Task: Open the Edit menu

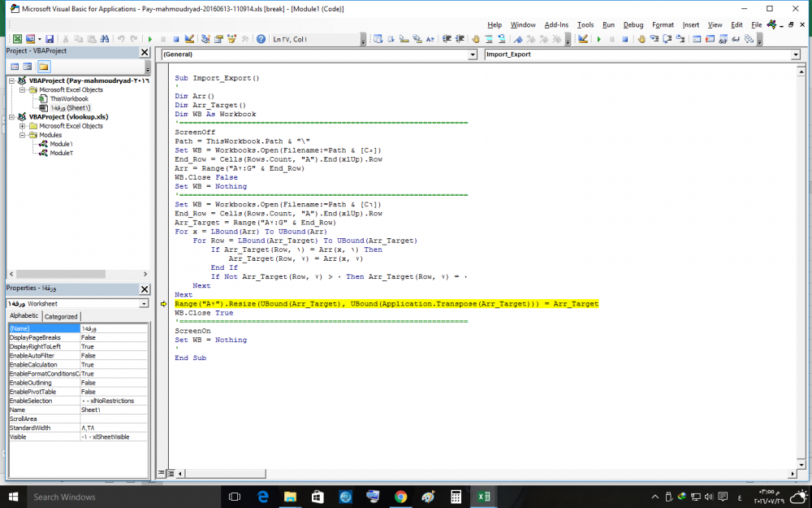Action: [x=736, y=24]
